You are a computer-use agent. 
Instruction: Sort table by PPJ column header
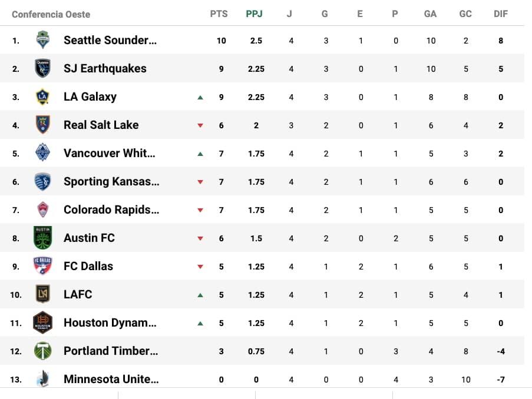pos(255,14)
